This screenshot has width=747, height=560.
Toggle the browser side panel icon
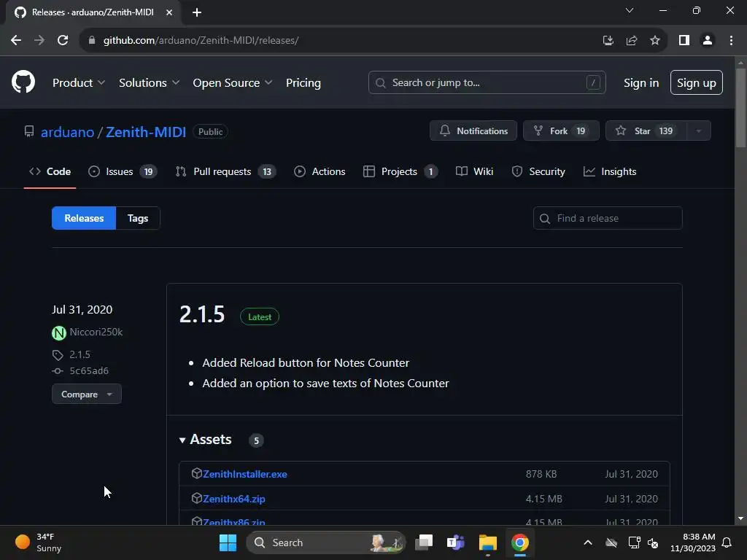pos(684,41)
